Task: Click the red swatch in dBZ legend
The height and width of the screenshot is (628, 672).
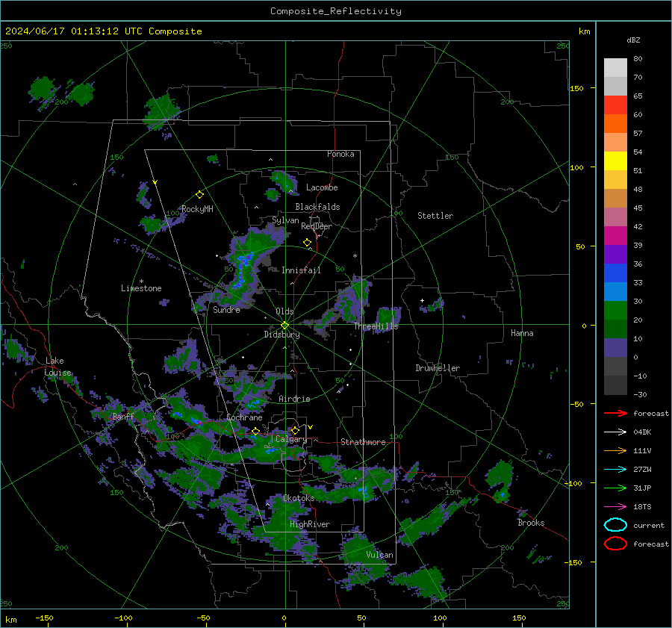Action: (x=615, y=105)
